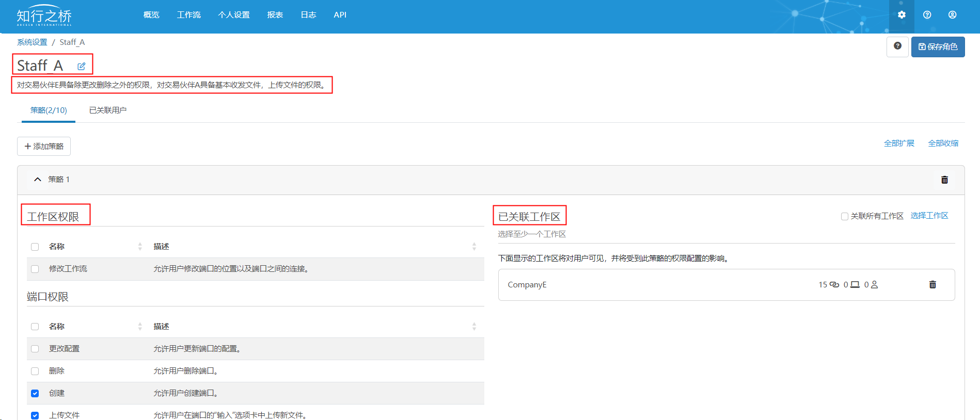Click the 选择工作区 link
The image size is (980, 420).
click(929, 216)
